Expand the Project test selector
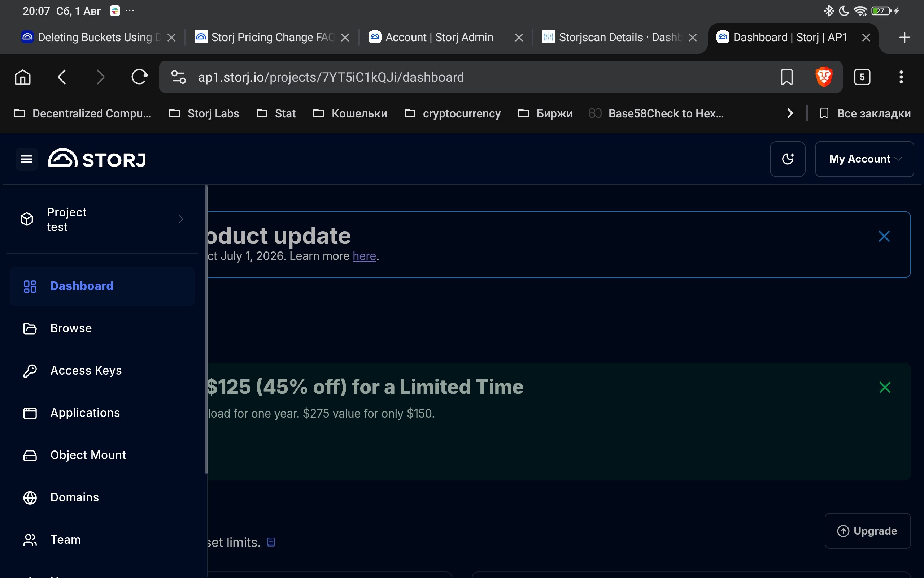924x578 pixels. pos(103,219)
